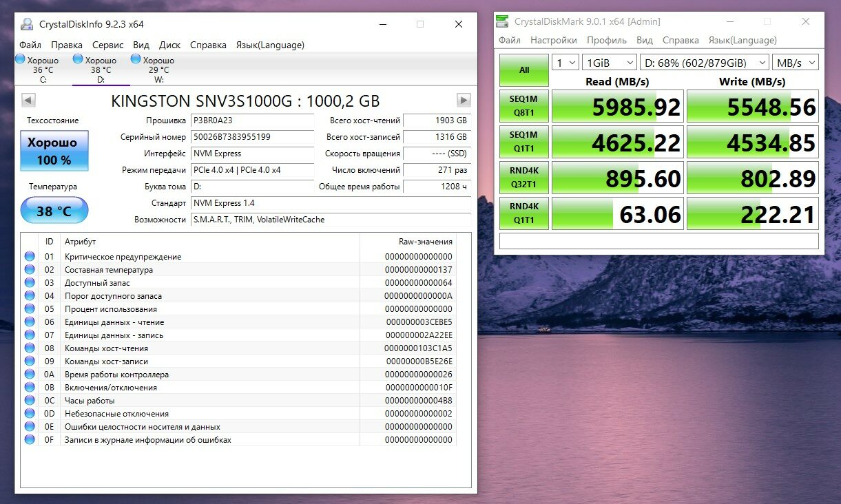
Task: Click status orb for attribute 0F error log
Action: (30, 440)
